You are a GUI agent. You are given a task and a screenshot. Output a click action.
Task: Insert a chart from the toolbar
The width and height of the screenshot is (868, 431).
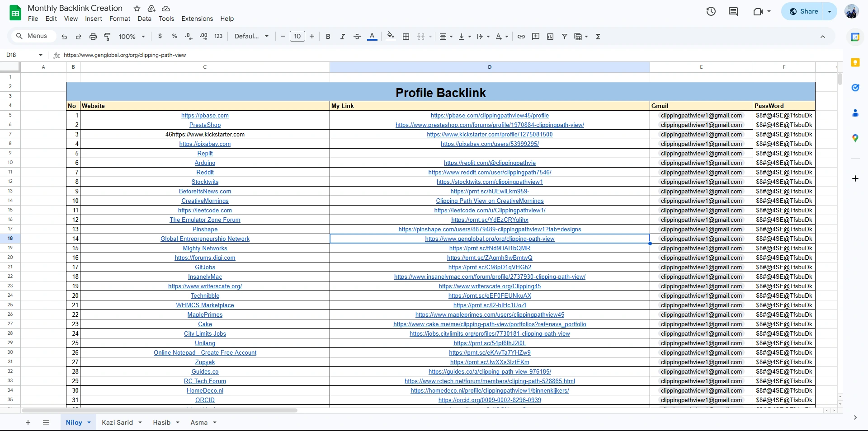[550, 37]
